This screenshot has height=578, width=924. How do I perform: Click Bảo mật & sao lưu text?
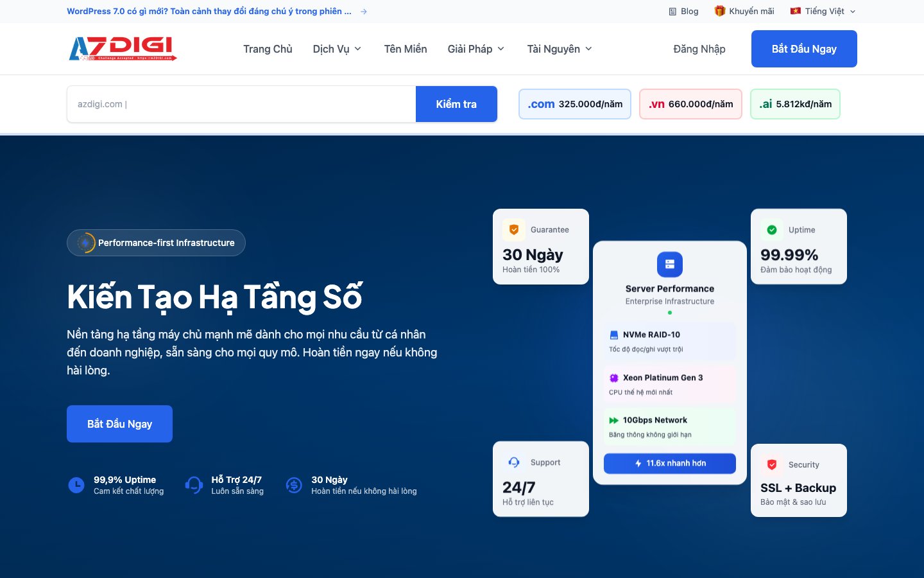coord(793,502)
